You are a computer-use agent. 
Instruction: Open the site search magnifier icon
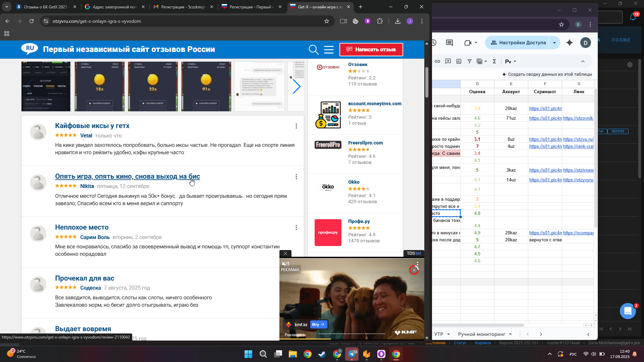point(313,50)
